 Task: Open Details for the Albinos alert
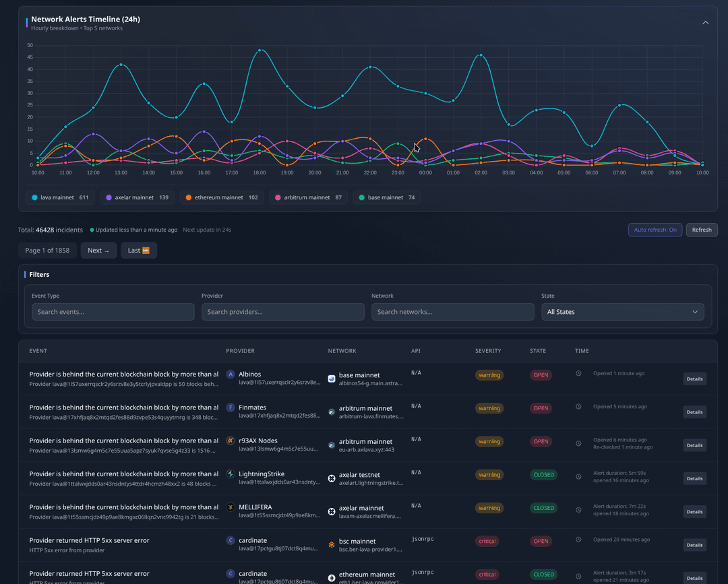694,379
